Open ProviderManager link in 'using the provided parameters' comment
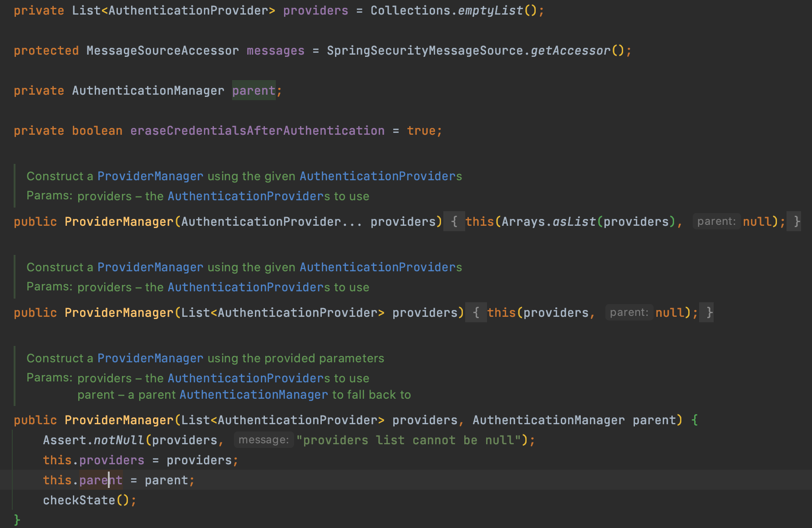 (x=150, y=358)
